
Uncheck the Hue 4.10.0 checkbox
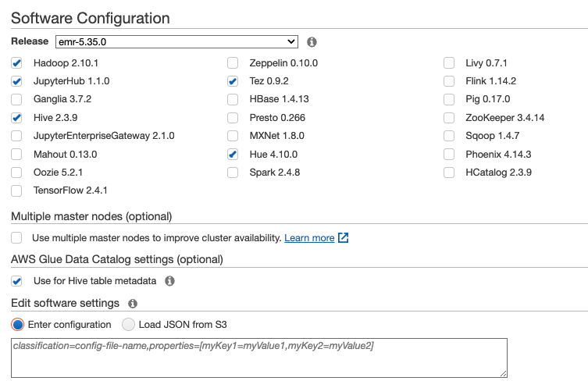[x=233, y=154]
